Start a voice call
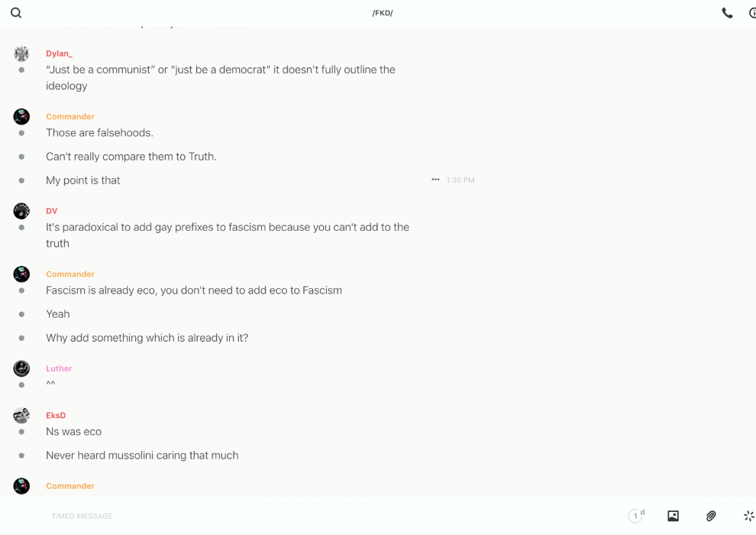The image size is (756, 535). [x=727, y=13]
